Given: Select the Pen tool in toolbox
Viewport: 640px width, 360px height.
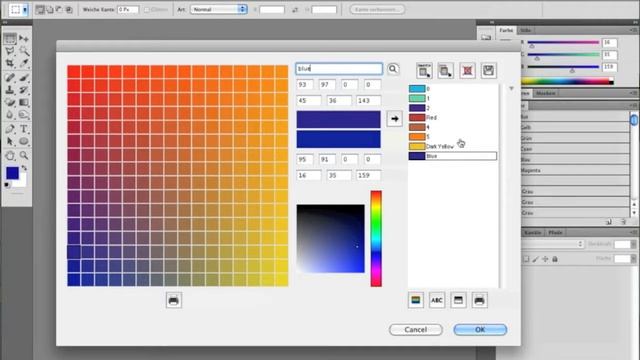Looking at the screenshot, I should [10, 129].
